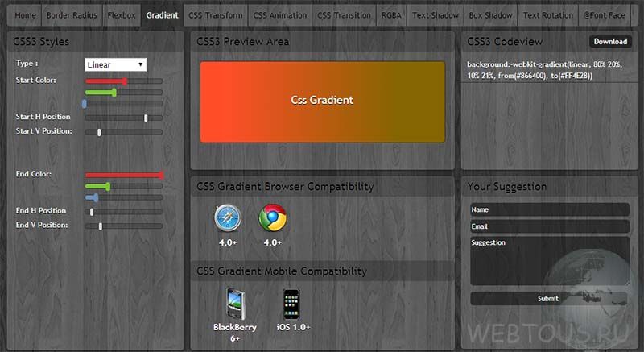644x352 pixels.
Task: Adjust the Start Color green slider
Action: pyautogui.click(x=124, y=93)
